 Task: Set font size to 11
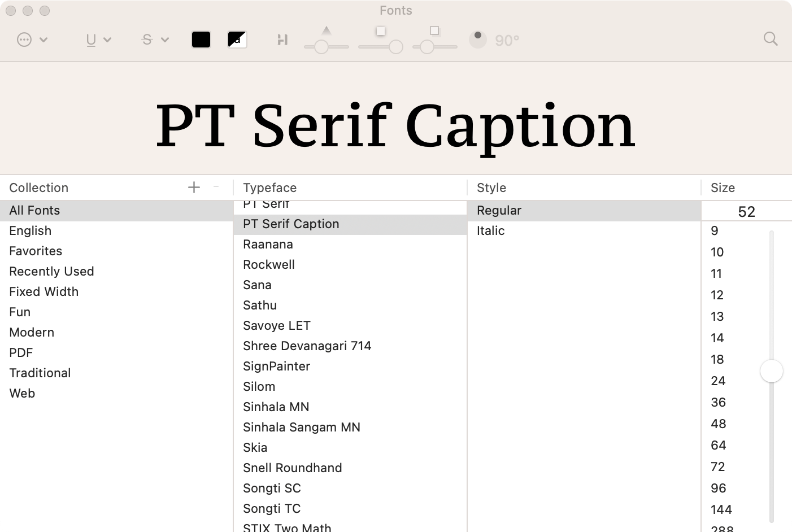point(716,274)
